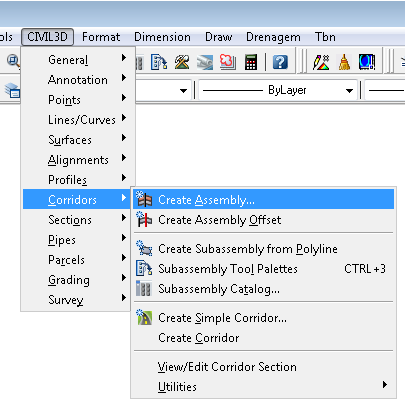The image size is (405, 406).
Task: Click the red cloud revision icon
Action: 228,62
